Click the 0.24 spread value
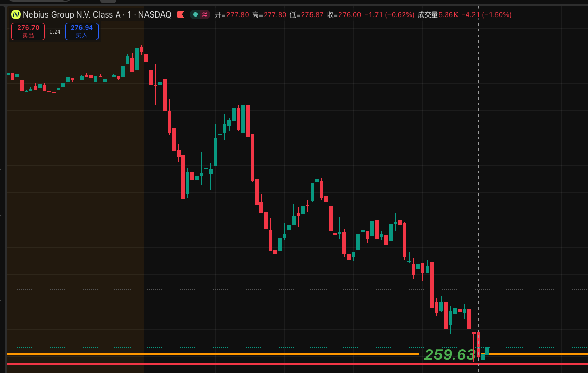The image size is (588, 373). point(55,31)
